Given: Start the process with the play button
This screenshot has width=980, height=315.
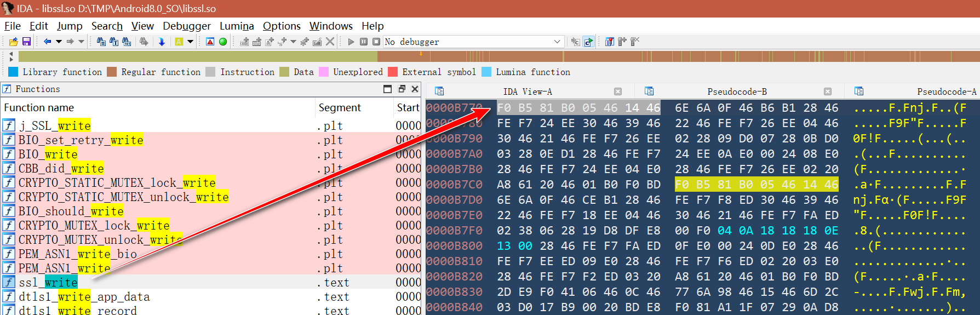Looking at the screenshot, I should pyautogui.click(x=351, y=42).
